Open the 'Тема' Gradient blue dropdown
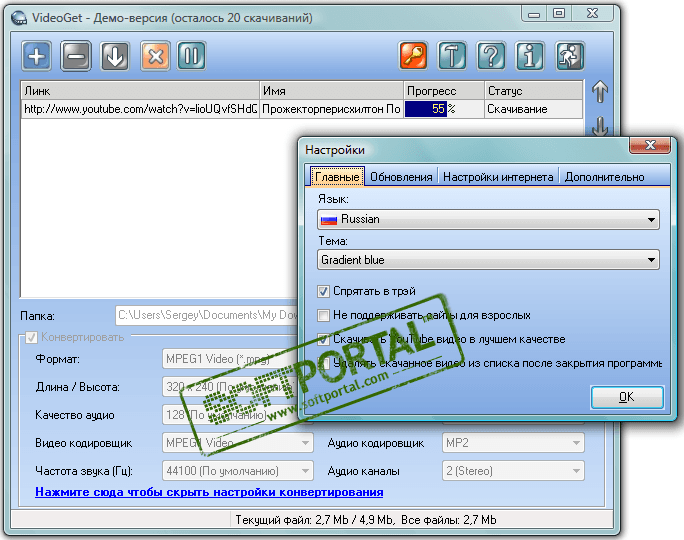684x540 pixels. click(x=488, y=260)
